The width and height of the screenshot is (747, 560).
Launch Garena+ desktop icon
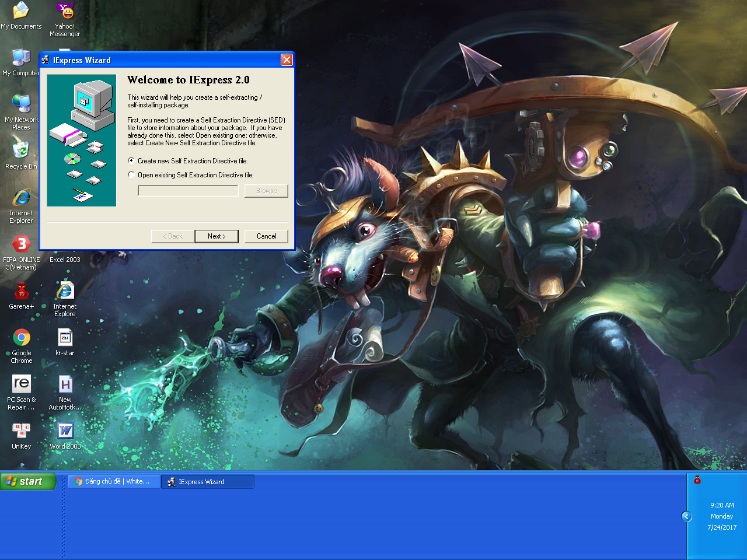click(x=21, y=295)
